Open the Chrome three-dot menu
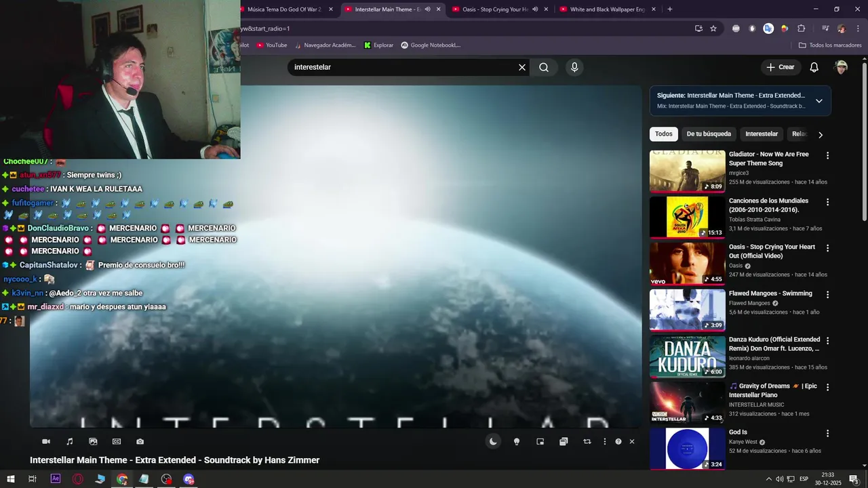 coord(858,28)
